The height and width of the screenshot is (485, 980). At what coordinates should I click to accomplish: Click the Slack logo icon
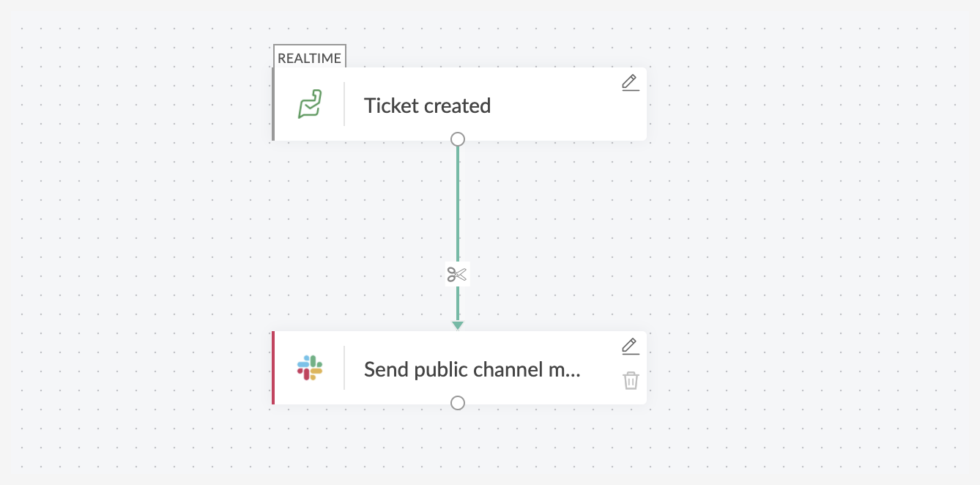[309, 368]
